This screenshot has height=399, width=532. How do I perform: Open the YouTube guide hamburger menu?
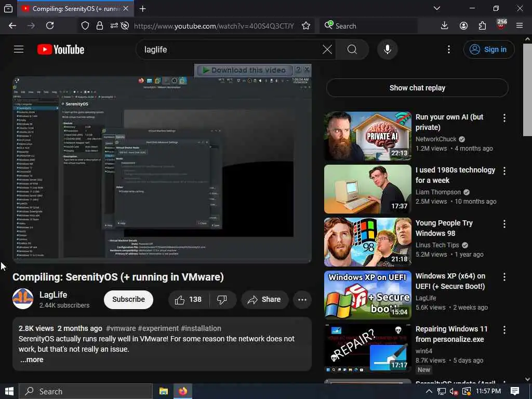pos(19,49)
